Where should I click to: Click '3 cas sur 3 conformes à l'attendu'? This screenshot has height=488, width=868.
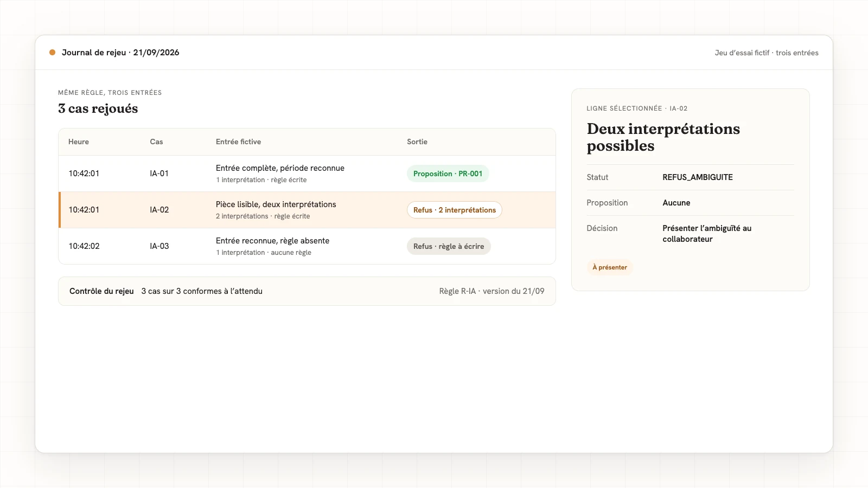[202, 291]
